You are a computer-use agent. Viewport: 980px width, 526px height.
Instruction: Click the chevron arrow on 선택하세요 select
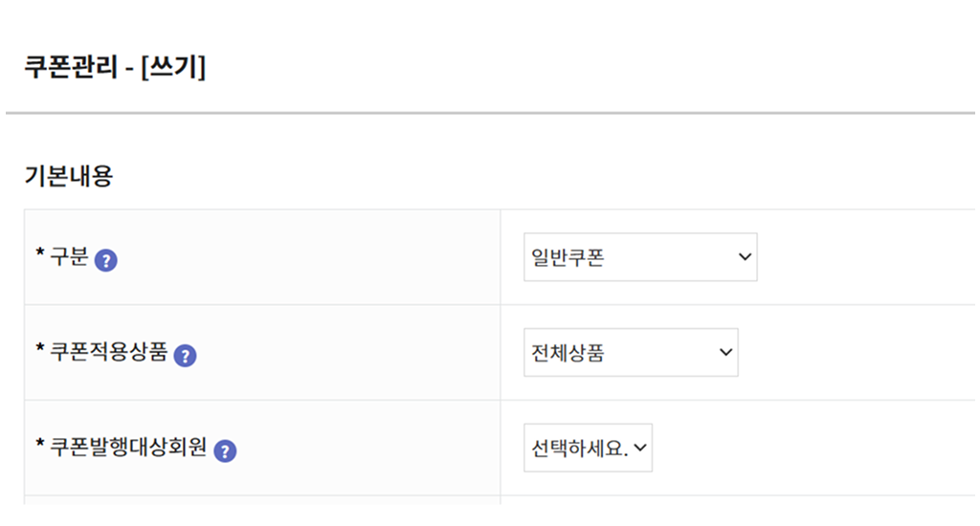[640, 448]
